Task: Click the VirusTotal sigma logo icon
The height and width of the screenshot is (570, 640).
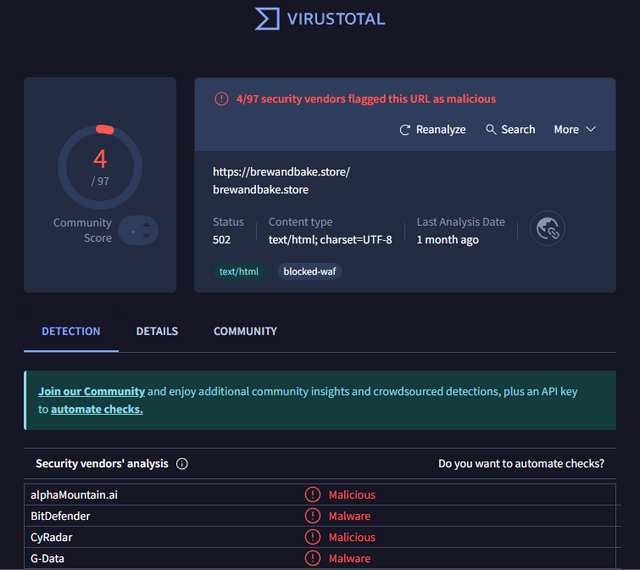Action: (267, 19)
